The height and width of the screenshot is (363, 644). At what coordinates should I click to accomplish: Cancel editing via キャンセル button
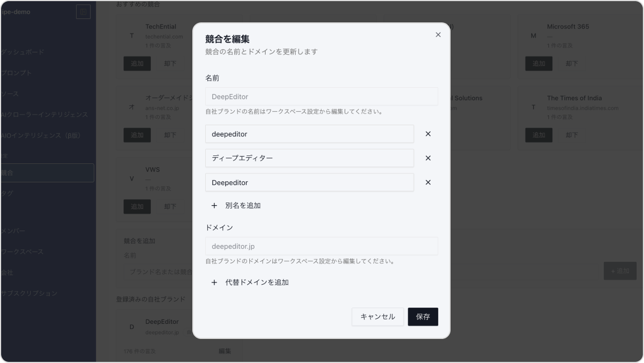[x=377, y=316]
